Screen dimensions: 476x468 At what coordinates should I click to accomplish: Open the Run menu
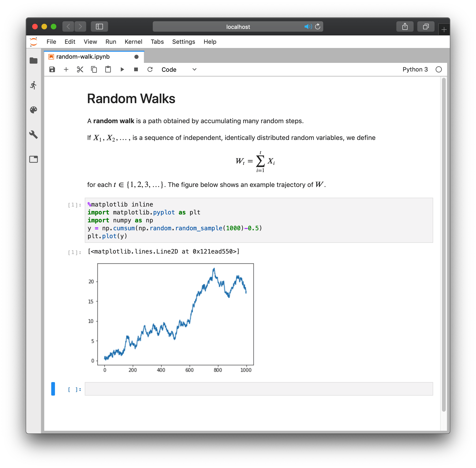(111, 42)
